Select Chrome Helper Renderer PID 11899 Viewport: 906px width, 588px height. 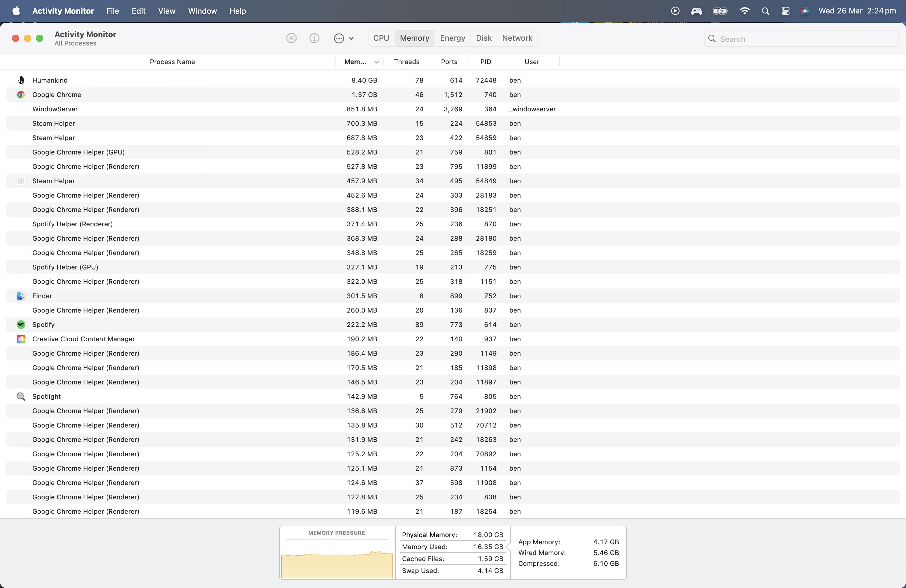click(x=453, y=166)
